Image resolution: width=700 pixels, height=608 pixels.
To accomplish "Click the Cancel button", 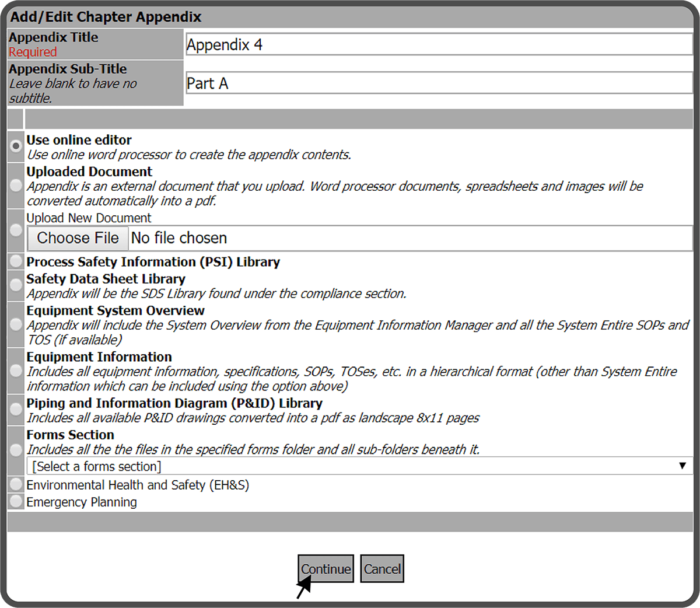I will click(382, 569).
